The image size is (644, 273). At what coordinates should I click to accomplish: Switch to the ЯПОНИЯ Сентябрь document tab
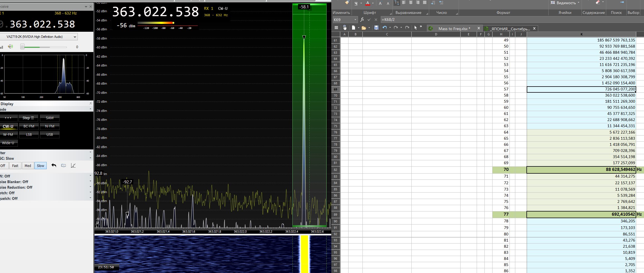(511, 29)
